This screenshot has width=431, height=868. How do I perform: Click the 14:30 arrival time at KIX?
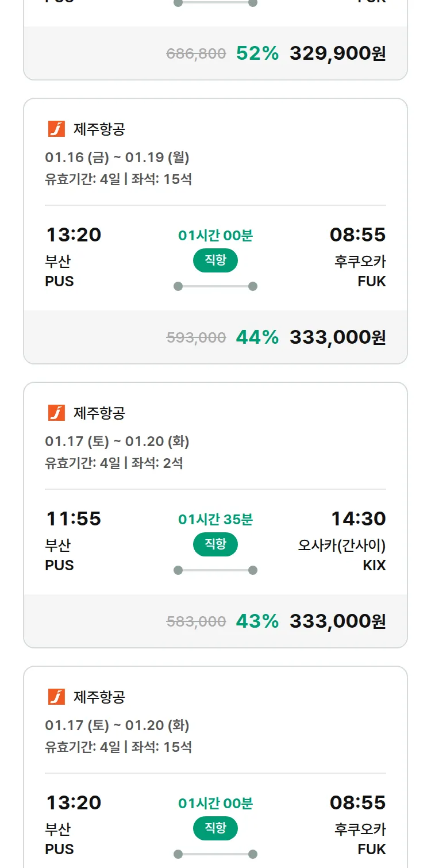pos(358,519)
